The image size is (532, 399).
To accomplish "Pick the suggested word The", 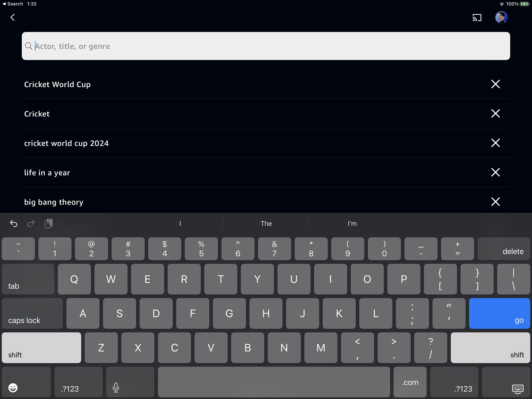I will tap(266, 224).
